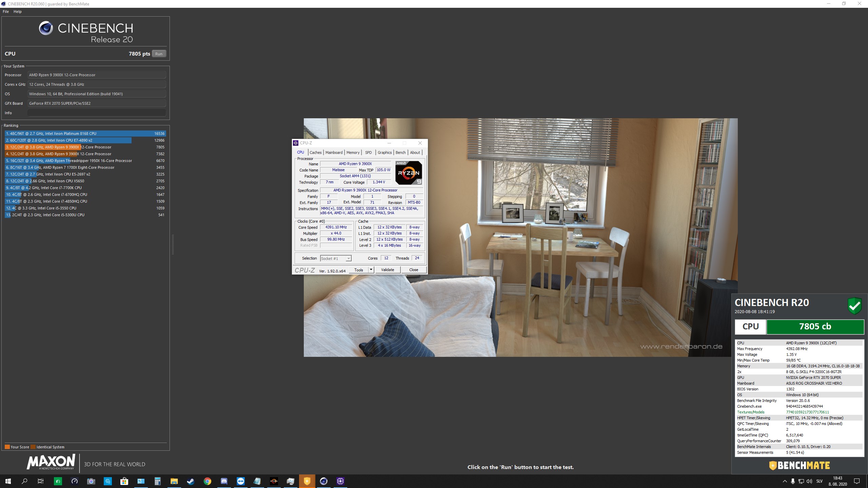This screenshot has width=868, height=488.
Task: Open Ryzen Master from taskbar
Action: coord(274,481)
